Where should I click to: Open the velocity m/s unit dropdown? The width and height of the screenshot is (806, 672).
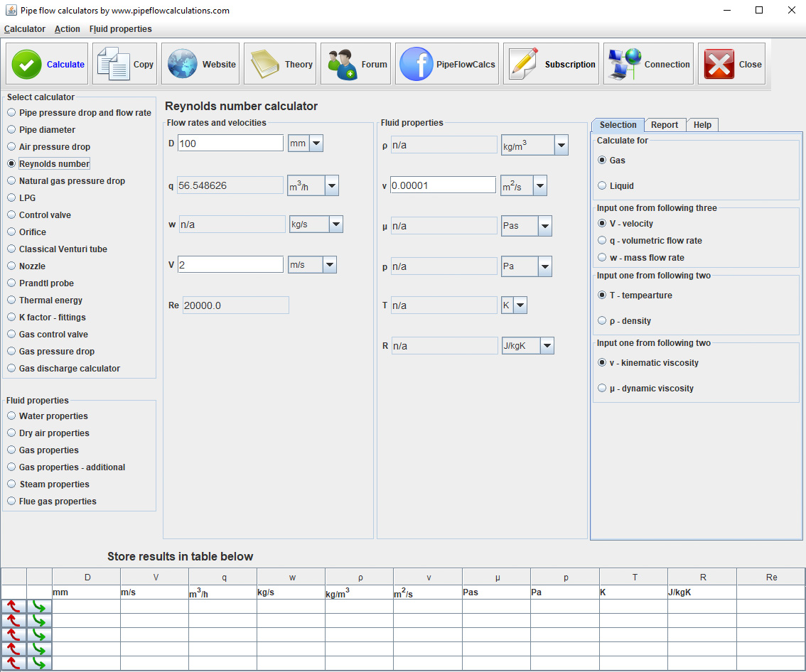329,265
